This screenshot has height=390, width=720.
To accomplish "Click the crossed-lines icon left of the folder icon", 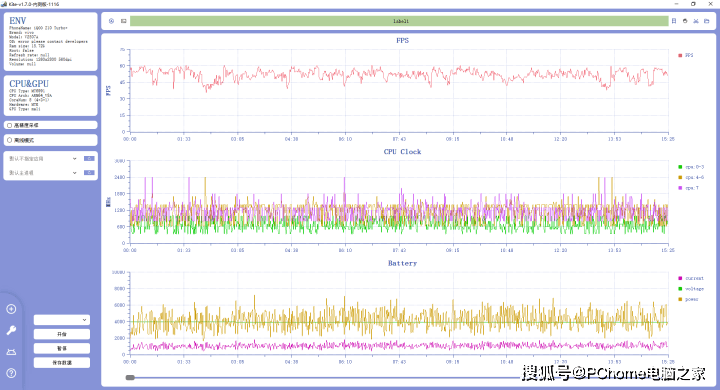I will [x=696, y=21].
